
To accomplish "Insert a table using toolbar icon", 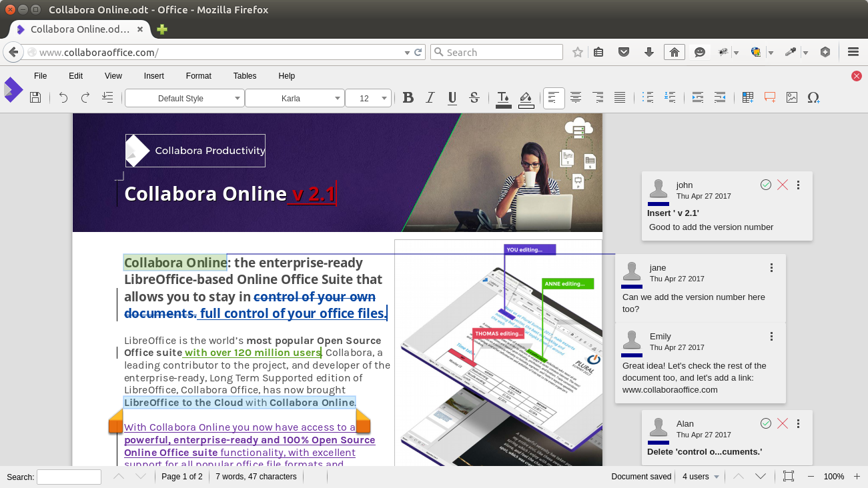I will click(748, 98).
